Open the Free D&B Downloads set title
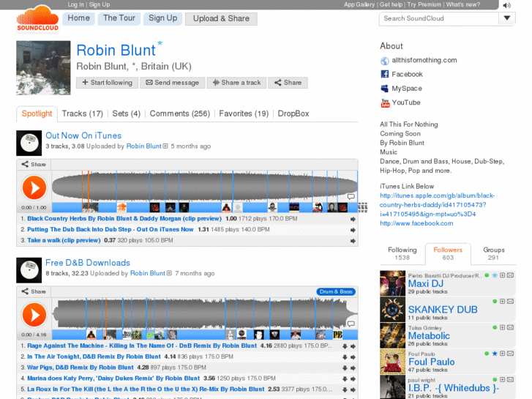532x399 pixels. click(88, 263)
